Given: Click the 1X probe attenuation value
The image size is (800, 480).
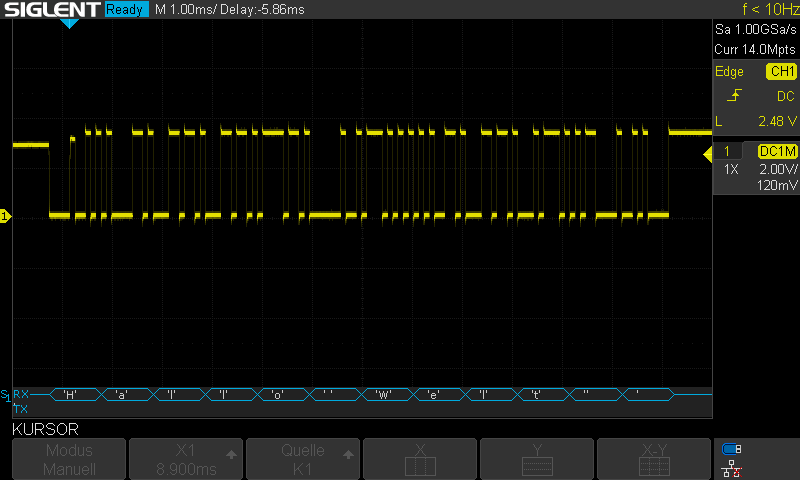Looking at the screenshot, I should pyautogui.click(x=731, y=169).
